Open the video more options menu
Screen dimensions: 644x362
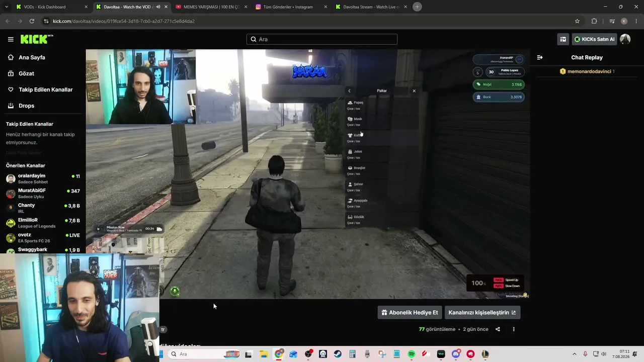click(514, 329)
